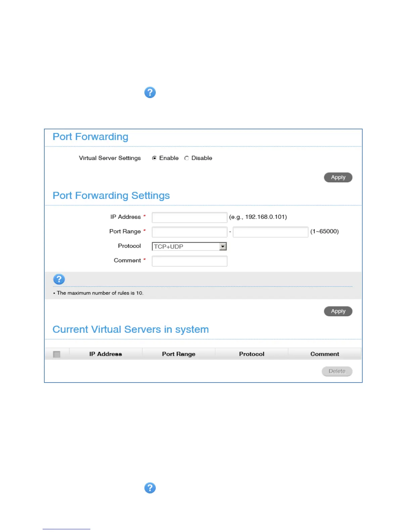The image size is (411, 532).
Task: Click the help icon beside the maximum rules note
Action: [59, 279]
